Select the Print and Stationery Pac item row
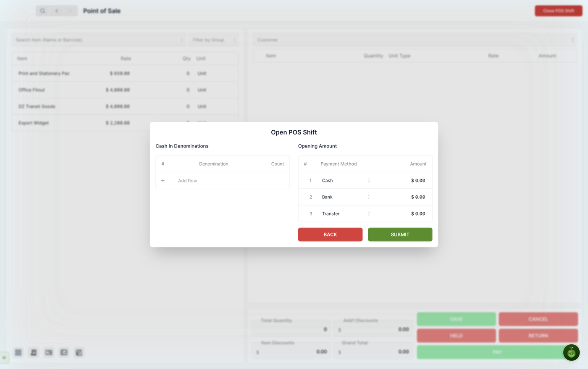 click(x=125, y=74)
